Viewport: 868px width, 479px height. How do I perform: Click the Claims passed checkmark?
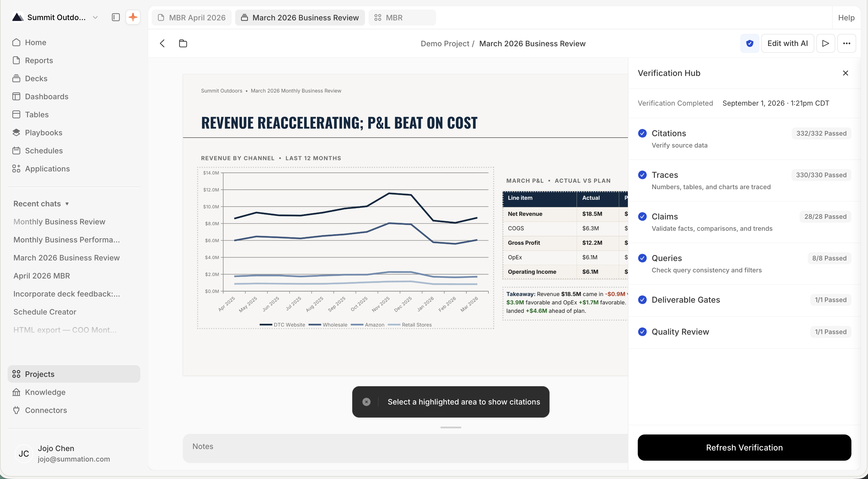pyautogui.click(x=642, y=217)
